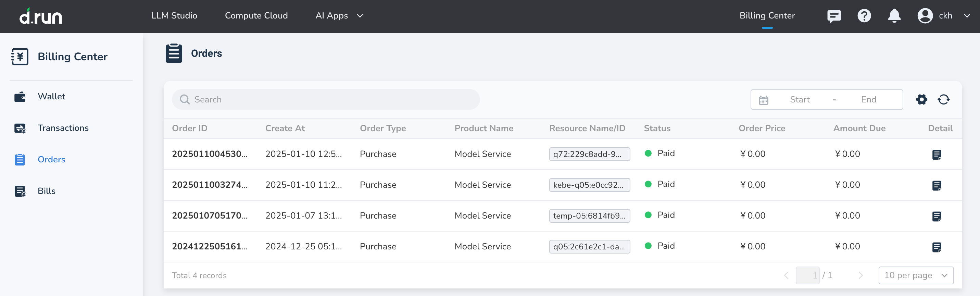The height and width of the screenshot is (296, 980).
Task: Open Transactions in the sidebar
Action: point(63,128)
